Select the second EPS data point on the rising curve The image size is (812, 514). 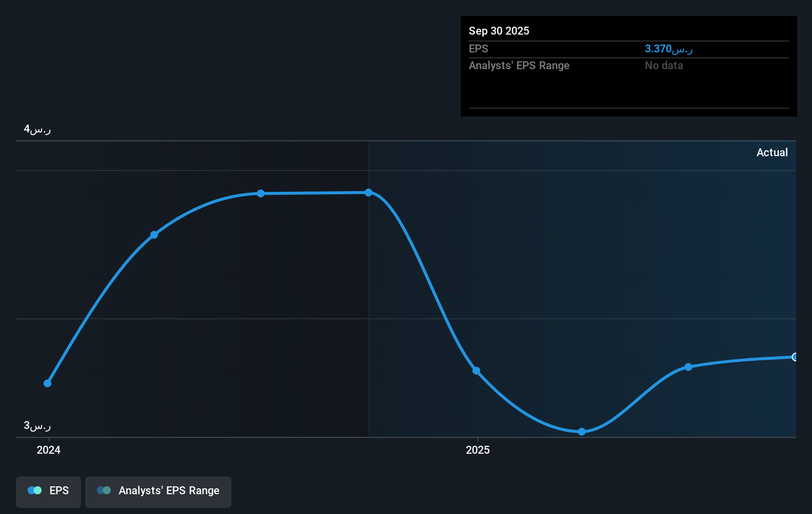click(154, 235)
